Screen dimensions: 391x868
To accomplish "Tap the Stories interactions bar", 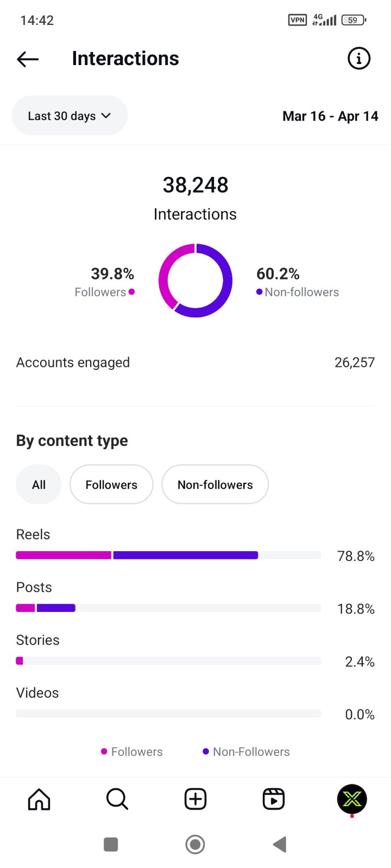I will [x=168, y=661].
